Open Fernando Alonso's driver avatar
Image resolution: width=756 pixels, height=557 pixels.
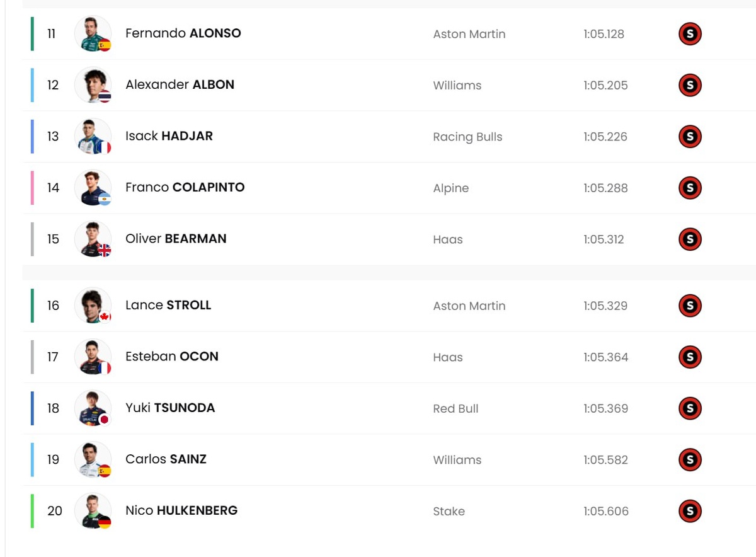[x=93, y=34]
